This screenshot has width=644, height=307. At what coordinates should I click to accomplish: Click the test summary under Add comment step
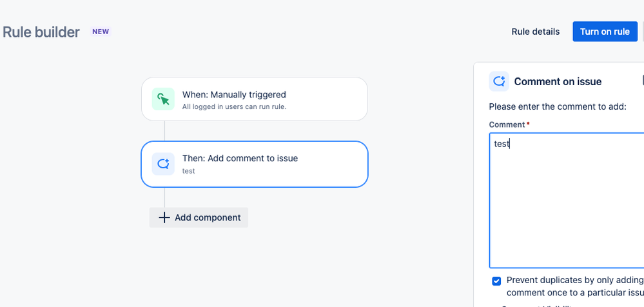coord(188,171)
